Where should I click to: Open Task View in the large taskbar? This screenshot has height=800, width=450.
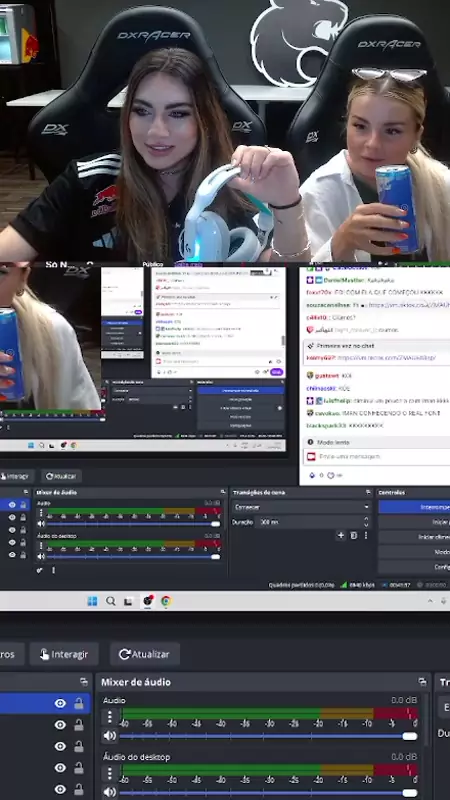[x=129, y=601]
